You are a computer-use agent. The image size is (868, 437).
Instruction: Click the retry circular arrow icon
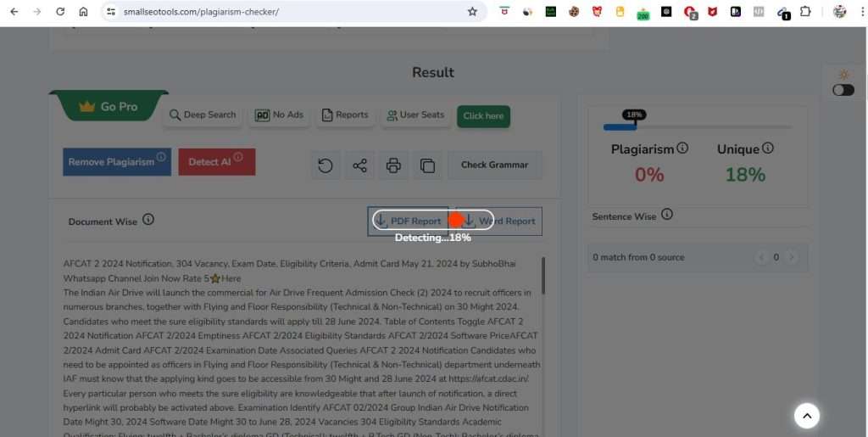(x=325, y=165)
